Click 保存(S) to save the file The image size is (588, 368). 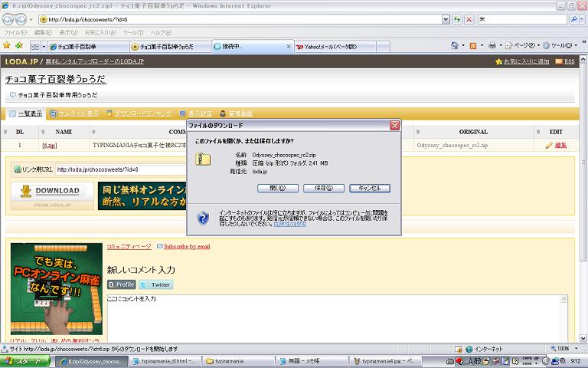click(323, 188)
